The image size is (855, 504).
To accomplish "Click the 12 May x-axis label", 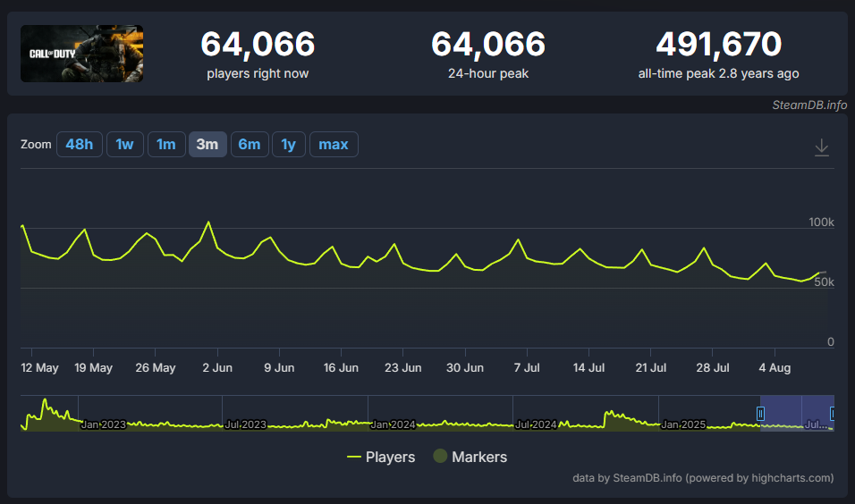I will (x=40, y=368).
